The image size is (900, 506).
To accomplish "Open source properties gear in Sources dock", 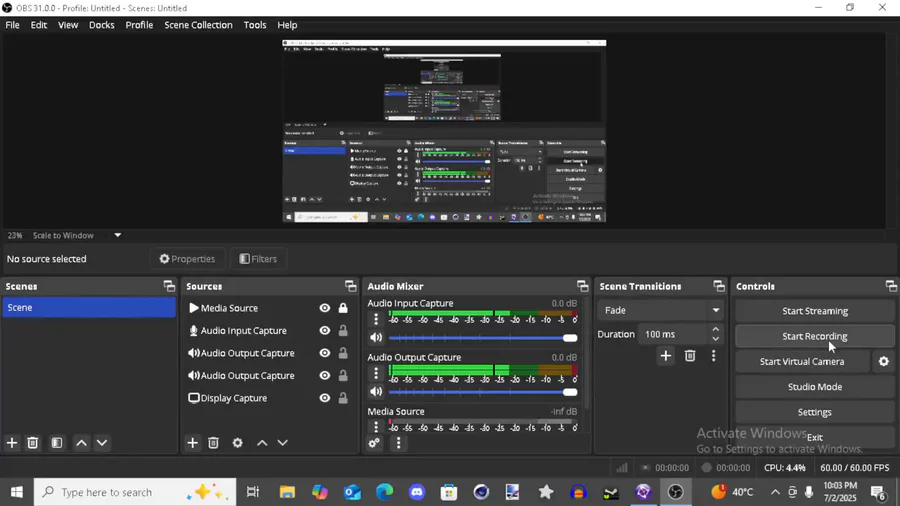I will pos(238,443).
